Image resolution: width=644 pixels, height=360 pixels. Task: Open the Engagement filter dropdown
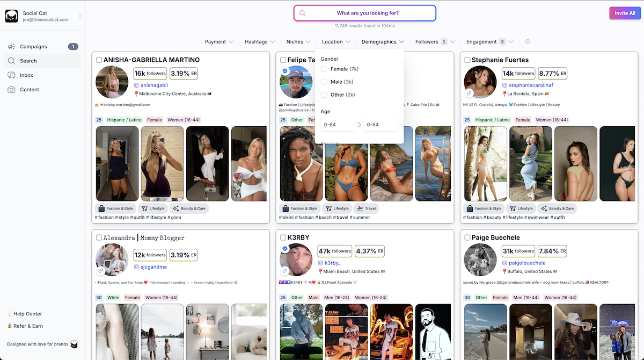490,42
